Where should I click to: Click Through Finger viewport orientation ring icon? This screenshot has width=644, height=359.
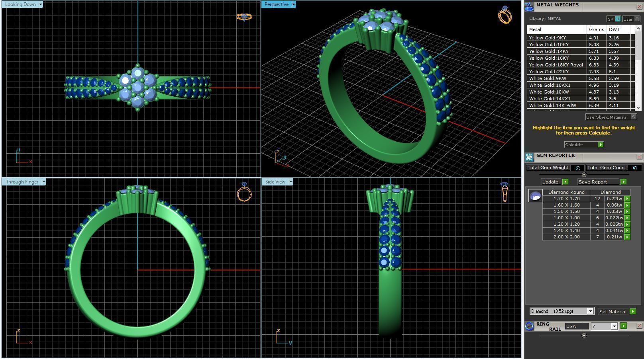click(x=244, y=192)
